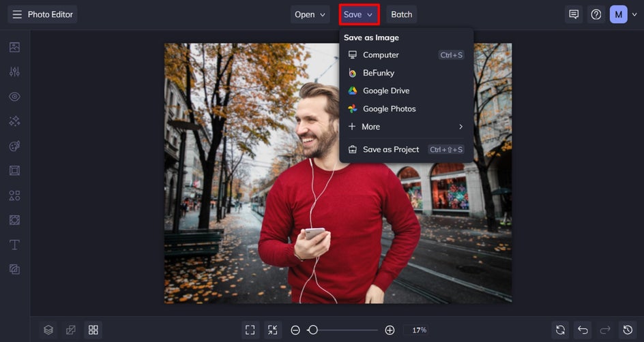Click the Batch button
The width and height of the screenshot is (644, 342).
point(402,14)
